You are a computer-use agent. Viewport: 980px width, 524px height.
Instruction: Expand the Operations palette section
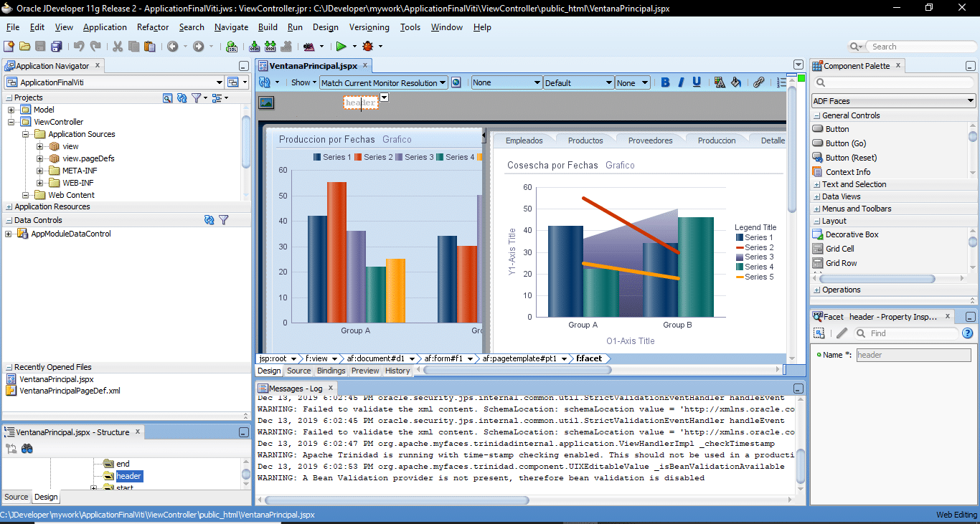point(816,290)
